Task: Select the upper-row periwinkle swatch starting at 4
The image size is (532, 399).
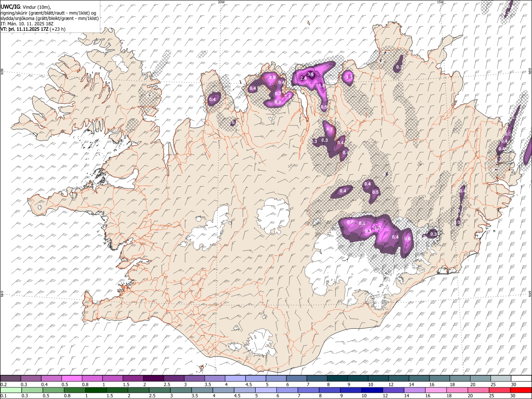Action: click(235, 378)
